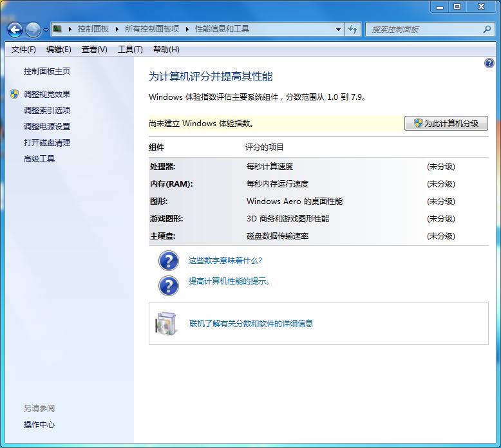Click the magnifier search icon
Image resolution: width=501 pixels, height=448 pixels.
487,30
